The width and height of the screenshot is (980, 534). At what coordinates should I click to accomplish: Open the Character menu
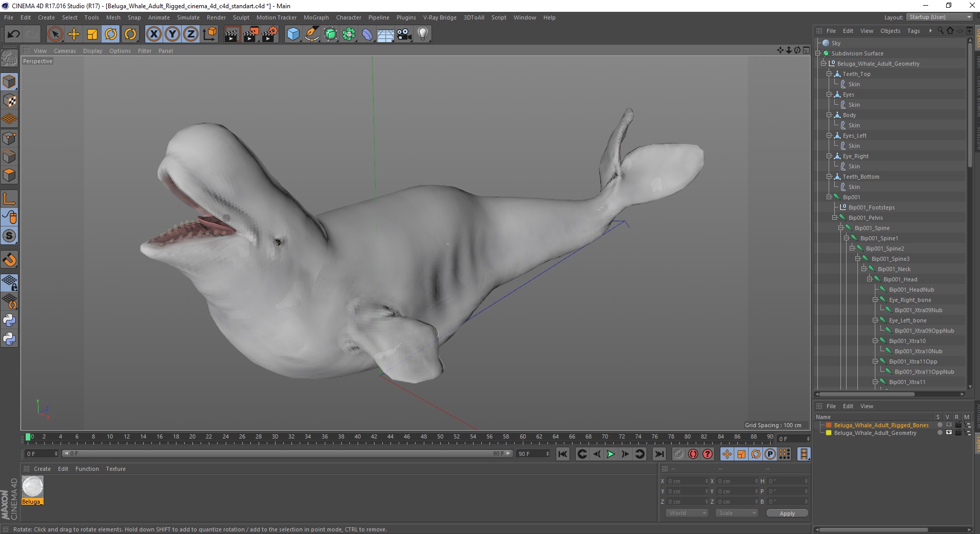pos(348,17)
